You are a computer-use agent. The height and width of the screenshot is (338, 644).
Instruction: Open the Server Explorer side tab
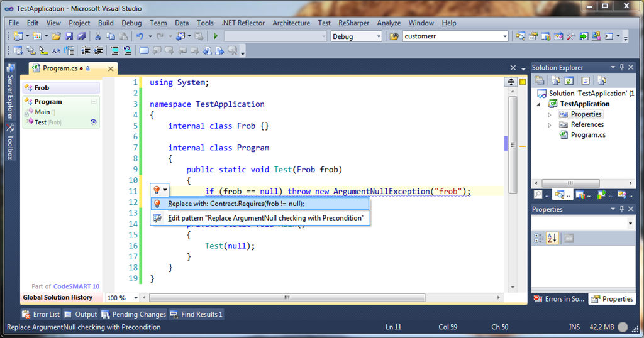(10, 91)
